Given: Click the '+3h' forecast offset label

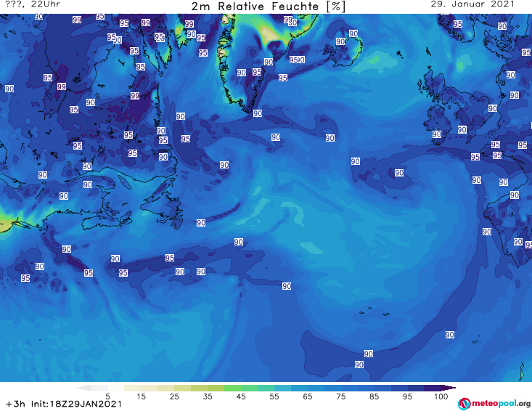Looking at the screenshot, I should point(15,404).
